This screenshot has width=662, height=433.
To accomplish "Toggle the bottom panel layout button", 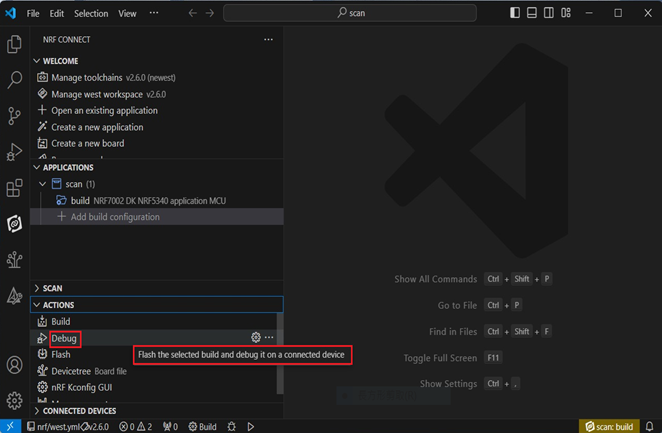I will (532, 13).
